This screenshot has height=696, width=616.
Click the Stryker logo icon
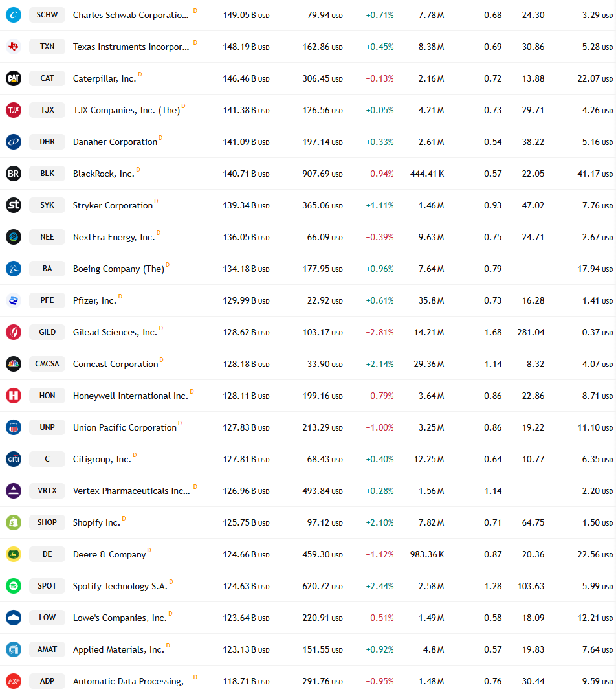14,205
